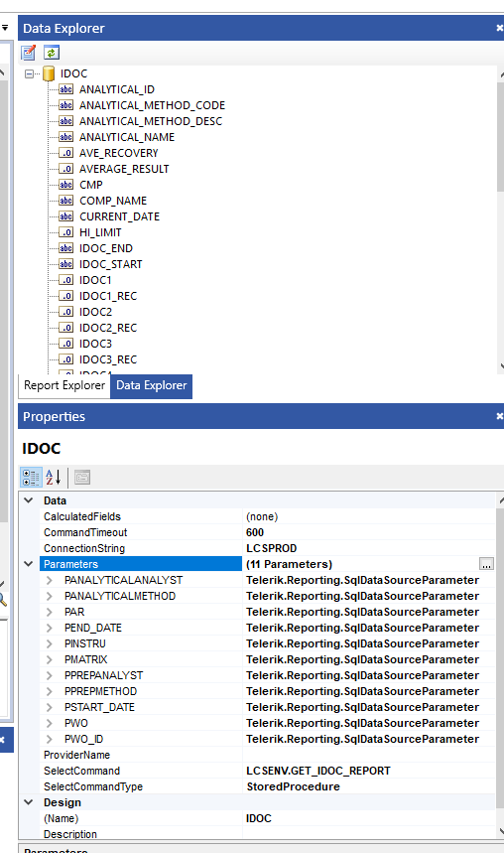Expand the PPREPMETHOD parameter
The image size is (504, 853).
point(50,691)
